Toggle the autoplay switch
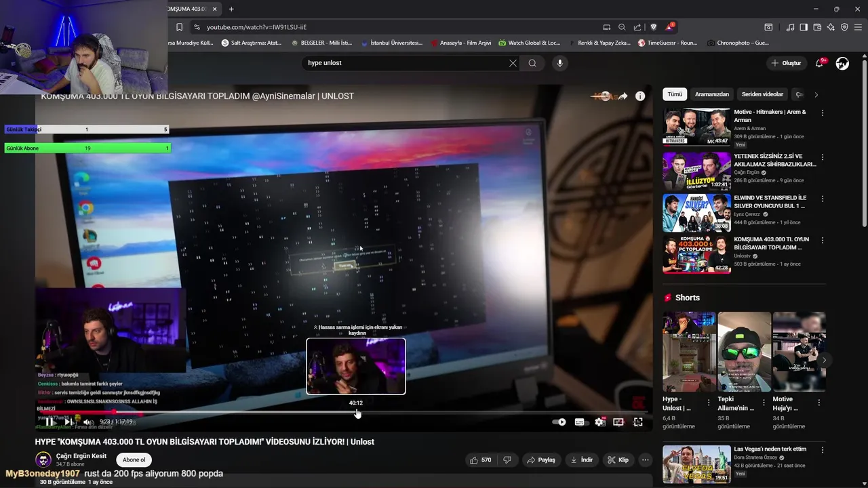This screenshot has width=868, height=488. coord(559,422)
